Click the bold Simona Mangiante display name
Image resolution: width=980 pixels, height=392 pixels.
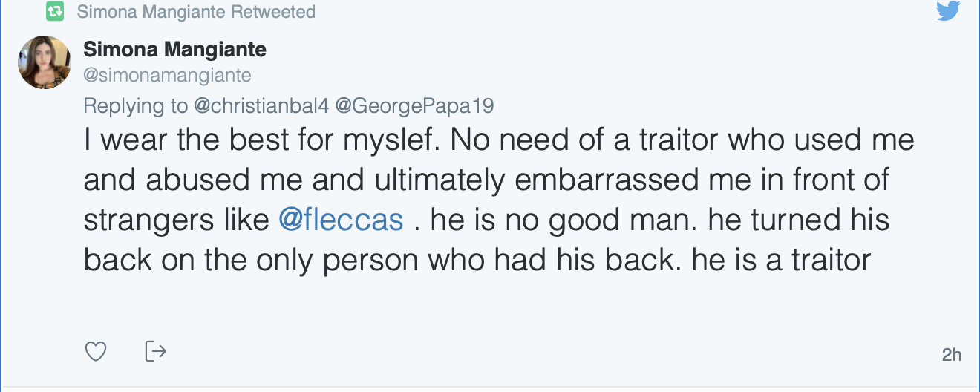coord(174,50)
